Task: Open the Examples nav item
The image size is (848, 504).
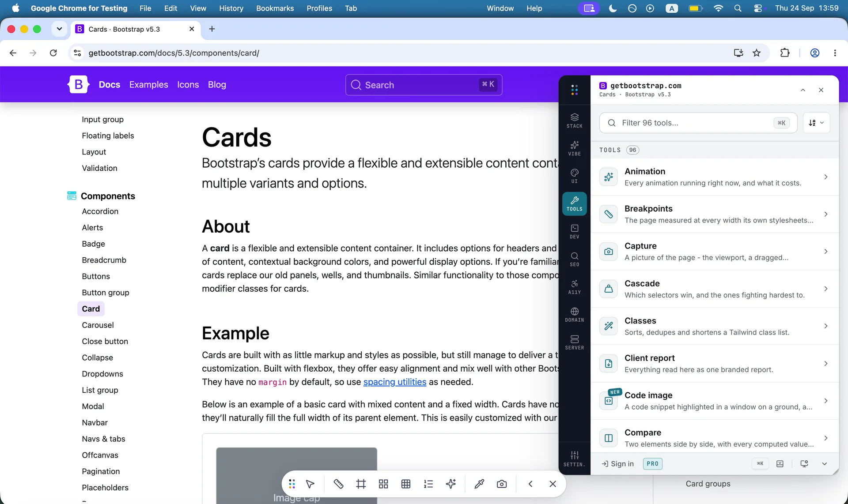Action: coord(148,85)
